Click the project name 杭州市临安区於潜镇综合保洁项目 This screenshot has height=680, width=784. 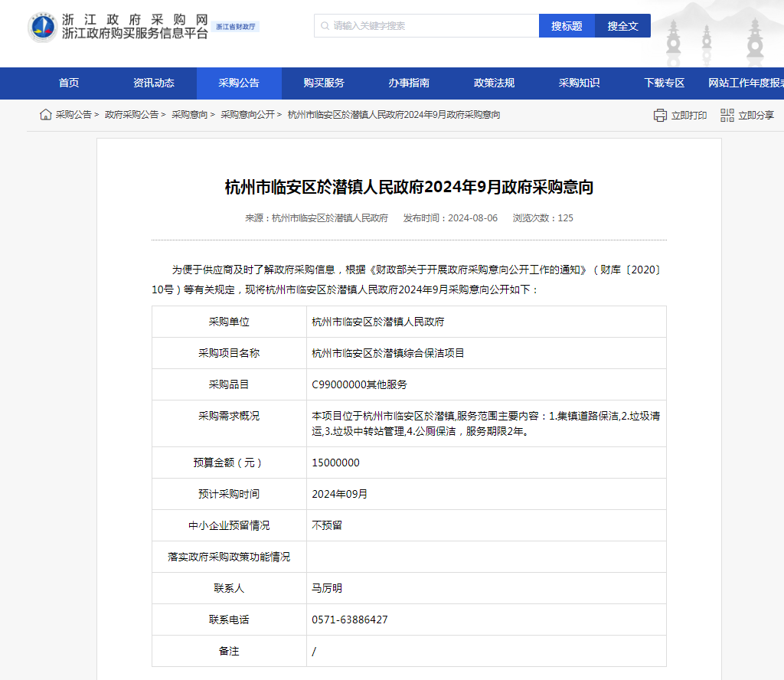(388, 354)
